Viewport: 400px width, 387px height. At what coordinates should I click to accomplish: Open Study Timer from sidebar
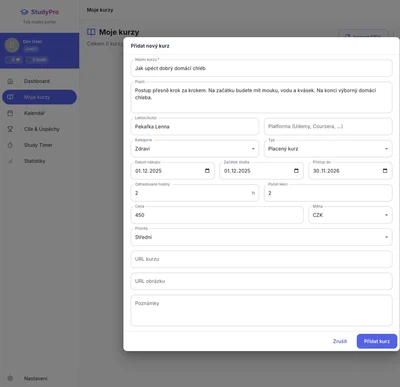[39, 145]
